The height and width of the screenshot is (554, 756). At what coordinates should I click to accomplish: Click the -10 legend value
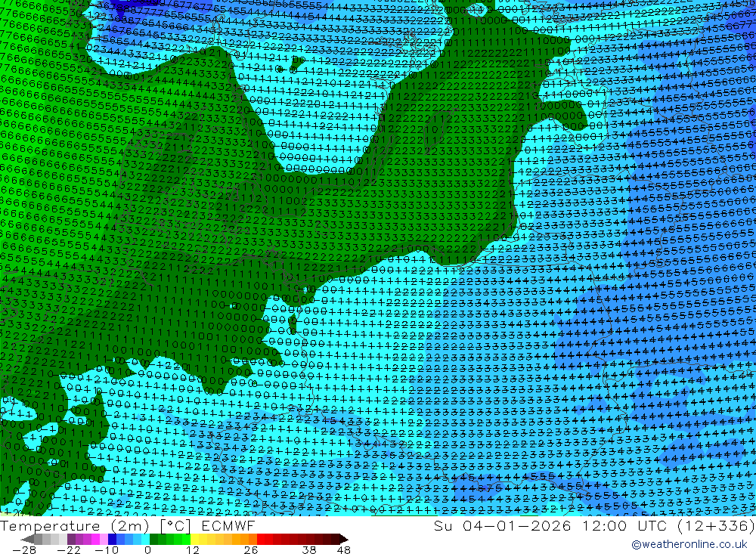click(107, 550)
